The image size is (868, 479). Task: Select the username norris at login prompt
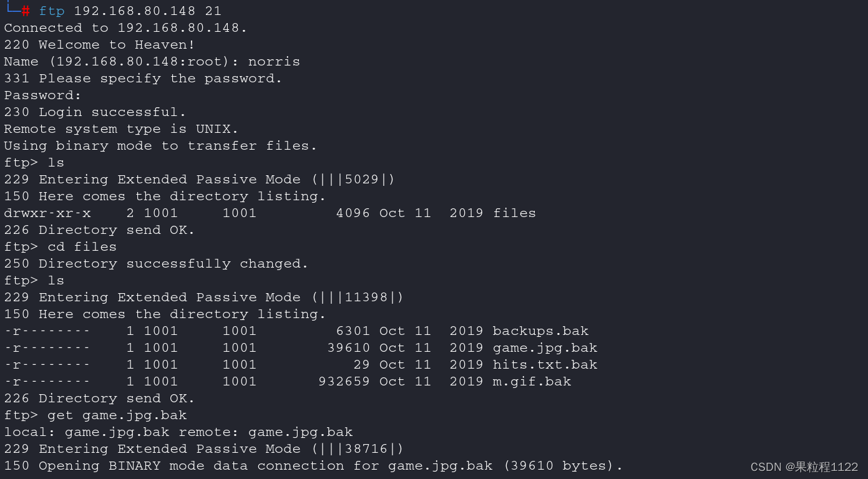click(x=274, y=62)
